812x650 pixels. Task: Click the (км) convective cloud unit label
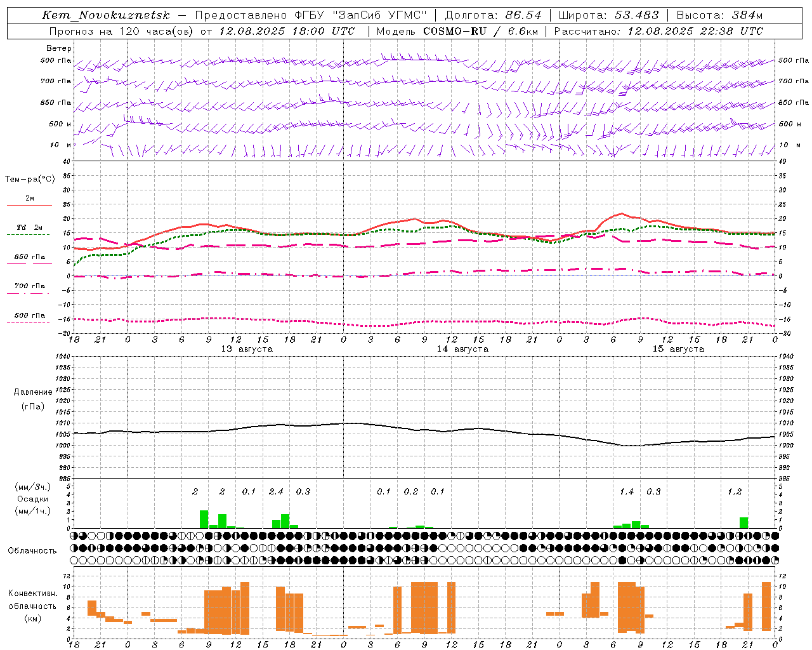point(32,619)
